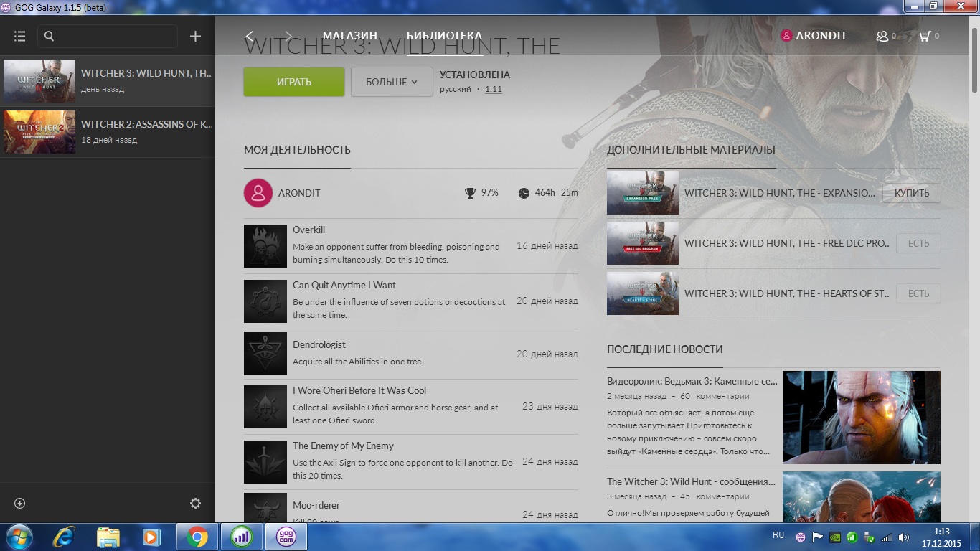Open the Hearts of Stone thumbnail

tap(643, 293)
